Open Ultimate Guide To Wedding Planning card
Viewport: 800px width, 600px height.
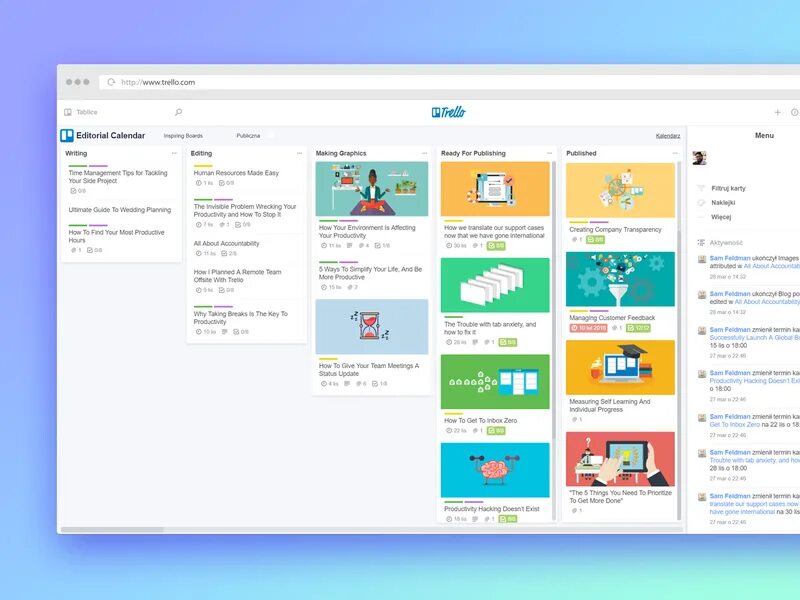(x=120, y=210)
